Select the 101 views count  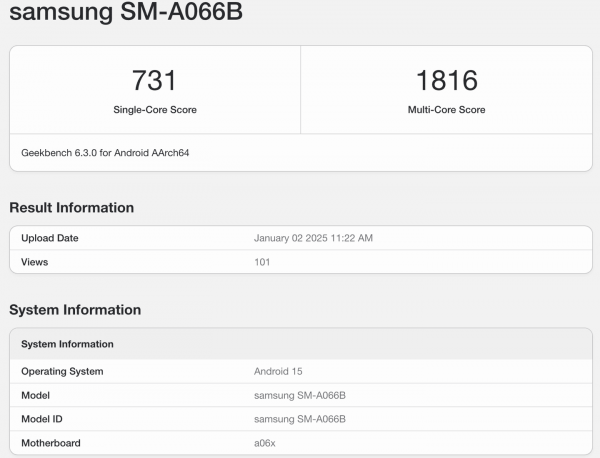point(262,262)
